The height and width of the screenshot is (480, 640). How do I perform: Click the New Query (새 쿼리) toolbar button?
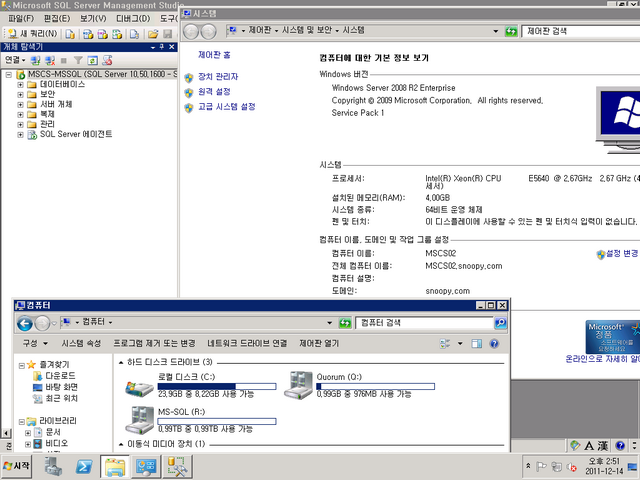coord(33,34)
